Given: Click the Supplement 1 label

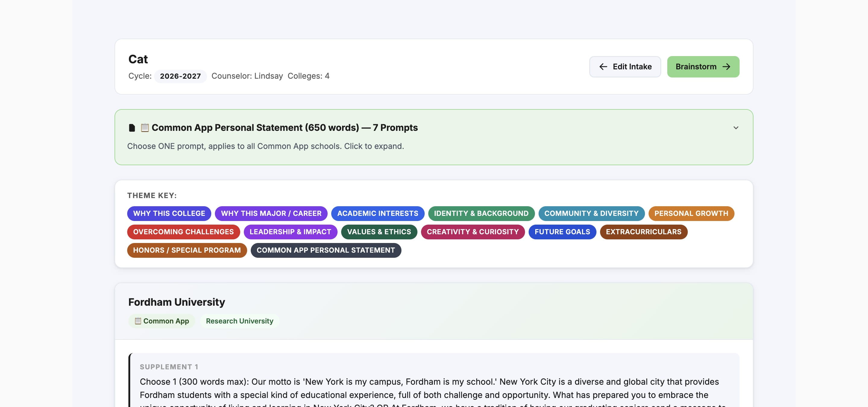Looking at the screenshot, I should [169, 367].
